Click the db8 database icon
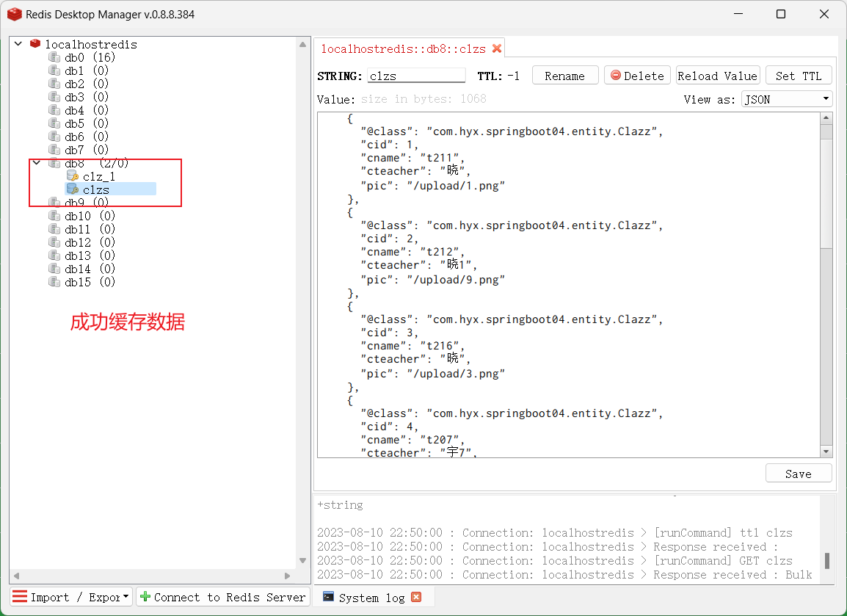The width and height of the screenshot is (847, 616). click(x=54, y=163)
